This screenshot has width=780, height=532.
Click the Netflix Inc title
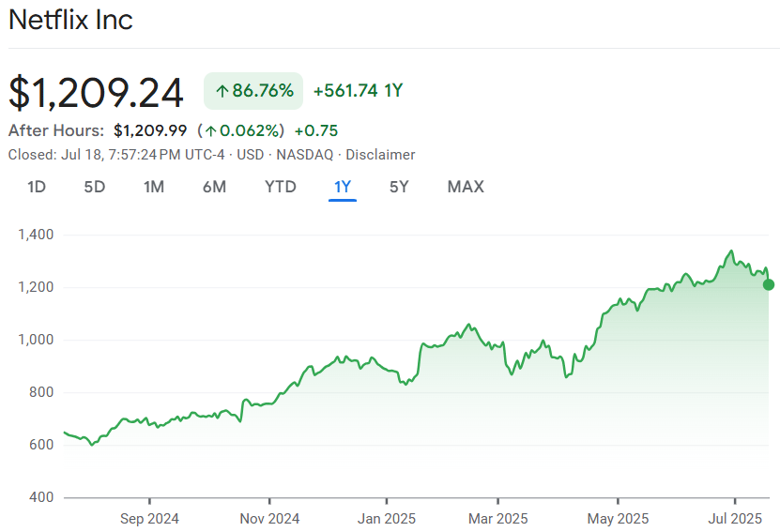click(70, 21)
